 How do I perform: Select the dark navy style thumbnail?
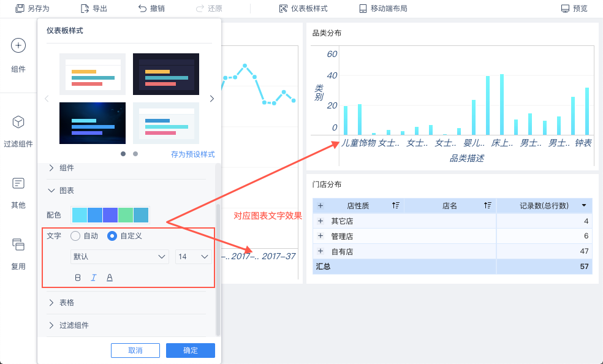click(166, 74)
